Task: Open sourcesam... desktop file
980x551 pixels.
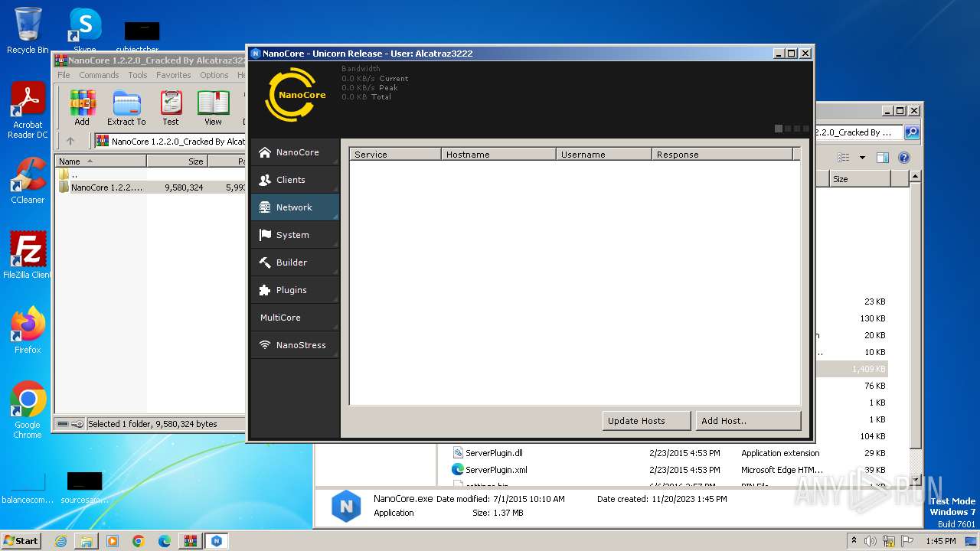Action: [x=84, y=487]
